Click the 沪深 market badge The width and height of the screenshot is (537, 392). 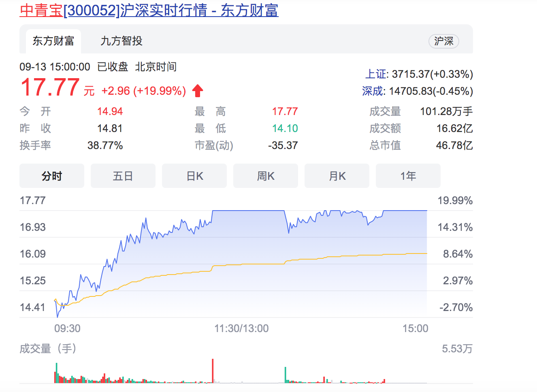[x=443, y=41]
